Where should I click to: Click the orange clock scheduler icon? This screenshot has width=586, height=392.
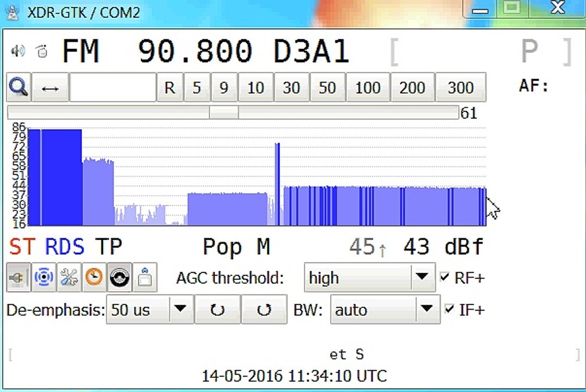click(94, 277)
